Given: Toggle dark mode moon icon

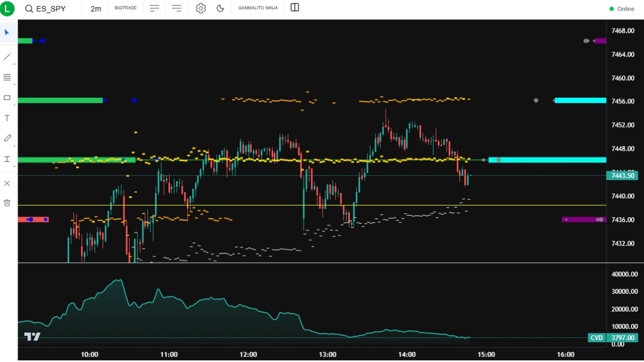Looking at the screenshot, I should tap(220, 8).
